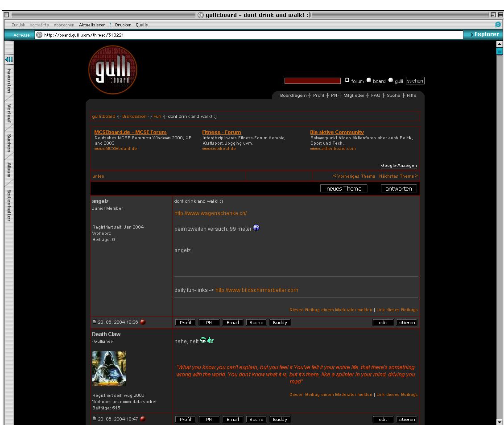
Task: Open the Suche link in top navigation
Action: tap(393, 95)
